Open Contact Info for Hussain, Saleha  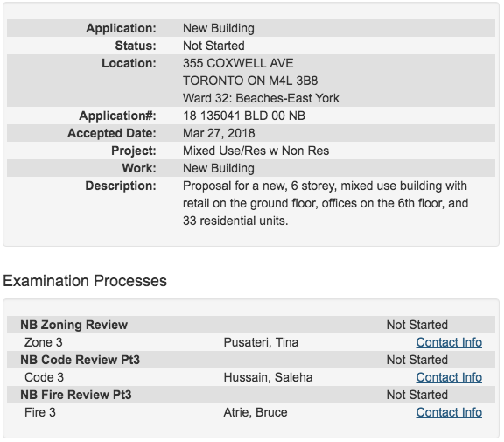449,377
